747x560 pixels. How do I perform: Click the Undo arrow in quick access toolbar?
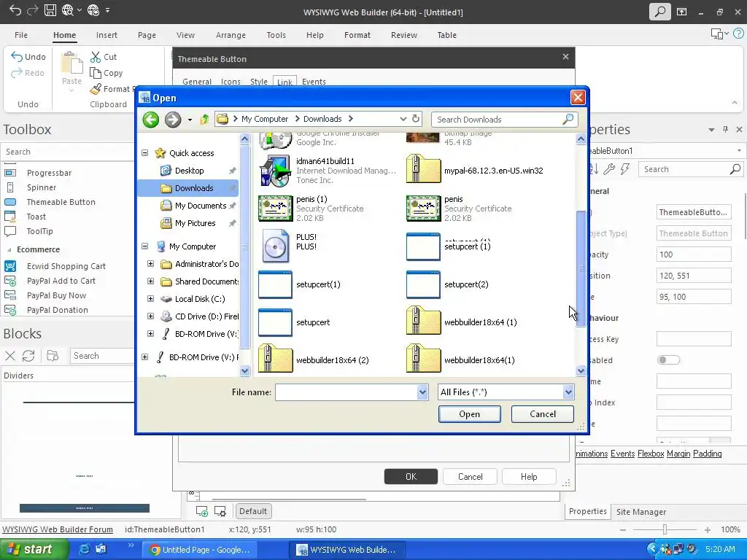[15, 10]
